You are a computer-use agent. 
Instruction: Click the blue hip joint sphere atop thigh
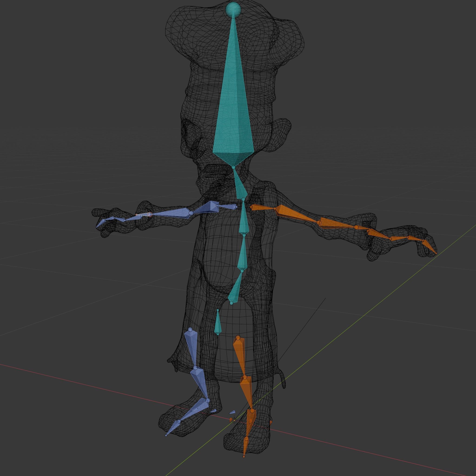[190, 329]
